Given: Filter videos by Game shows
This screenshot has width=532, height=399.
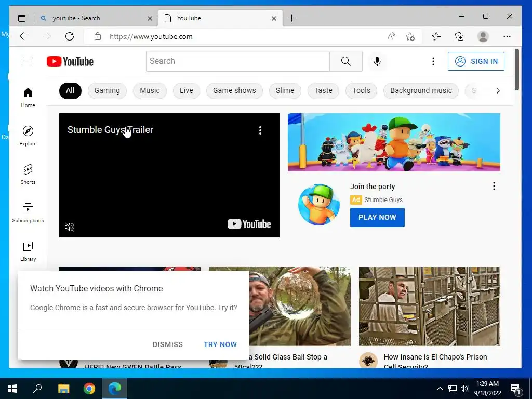Looking at the screenshot, I should click(234, 90).
